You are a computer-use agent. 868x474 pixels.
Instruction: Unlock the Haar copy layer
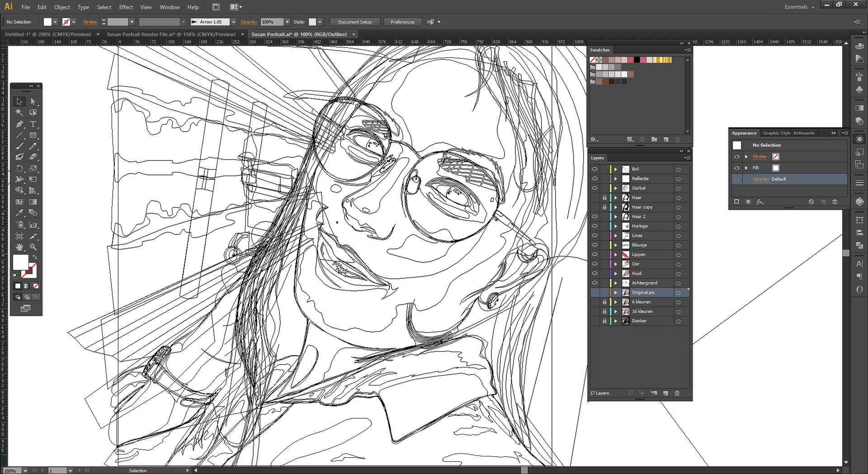[x=604, y=207]
